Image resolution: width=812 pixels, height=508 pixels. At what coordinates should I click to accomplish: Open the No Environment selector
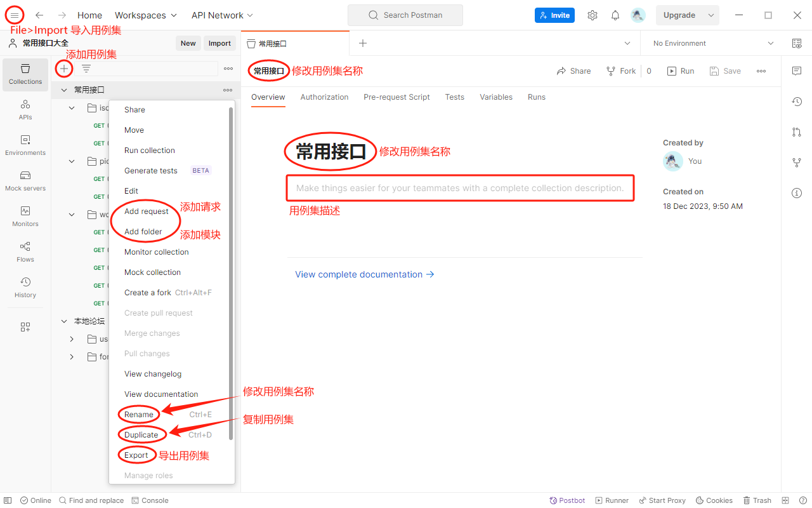[714, 43]
